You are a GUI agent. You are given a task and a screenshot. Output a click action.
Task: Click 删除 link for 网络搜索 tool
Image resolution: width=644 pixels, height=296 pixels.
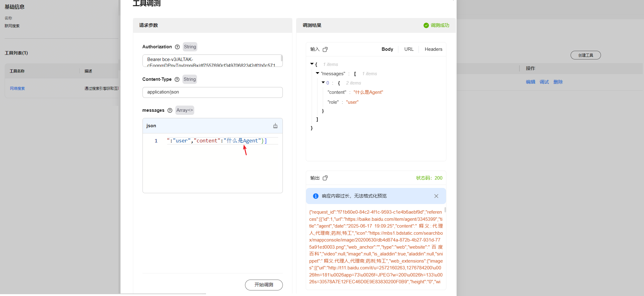click(558, 82)
